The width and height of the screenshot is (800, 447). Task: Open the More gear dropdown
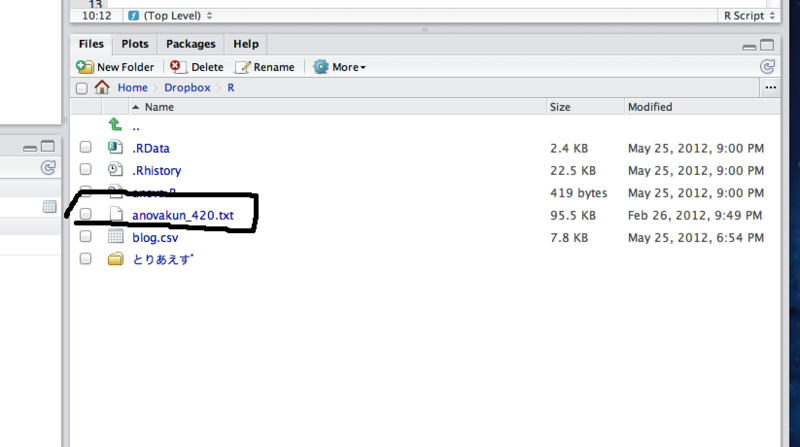click(x=339, y=67)
